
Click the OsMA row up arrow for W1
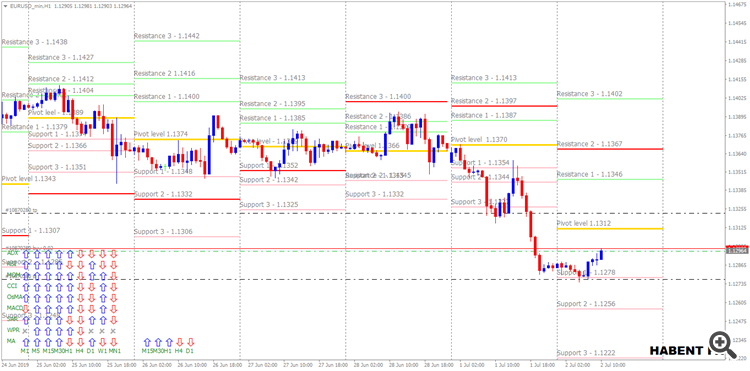coord(103,298)
